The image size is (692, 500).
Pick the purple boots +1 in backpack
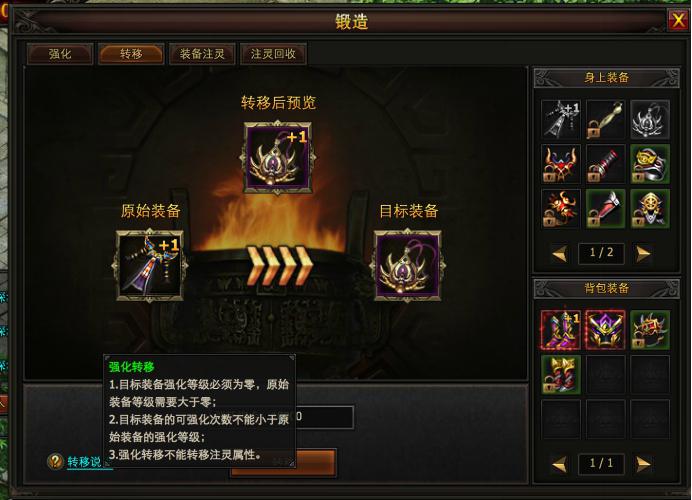(x=561, y=330)
